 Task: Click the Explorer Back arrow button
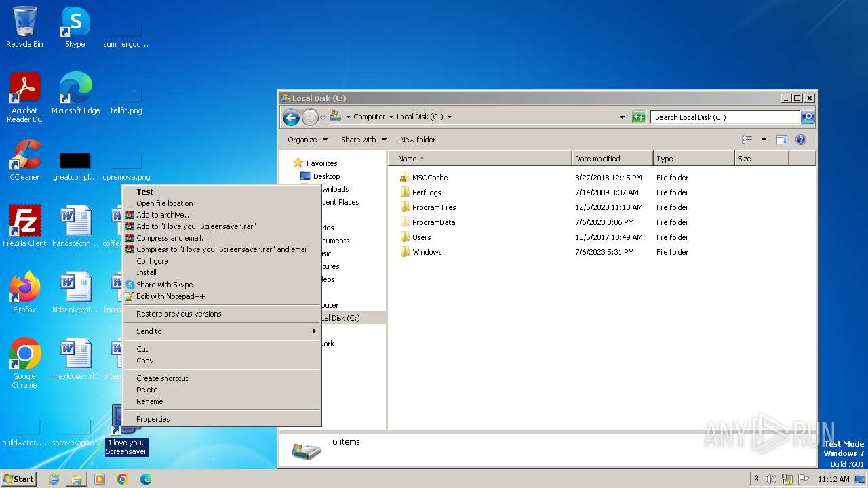pos(291,117)
